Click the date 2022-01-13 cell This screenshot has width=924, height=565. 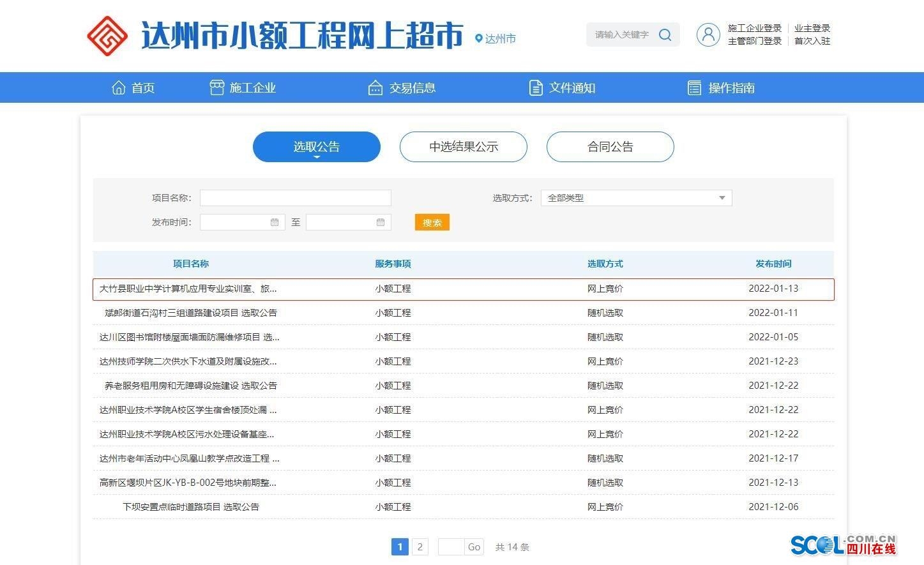pyautogui.click(x=773, y=289)
